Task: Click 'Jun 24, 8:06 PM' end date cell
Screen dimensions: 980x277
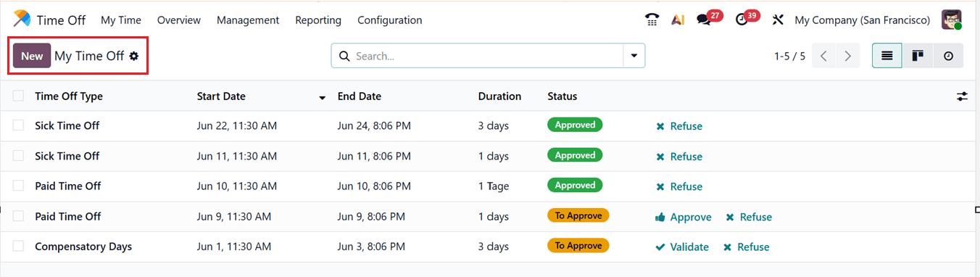Action: 374,125
